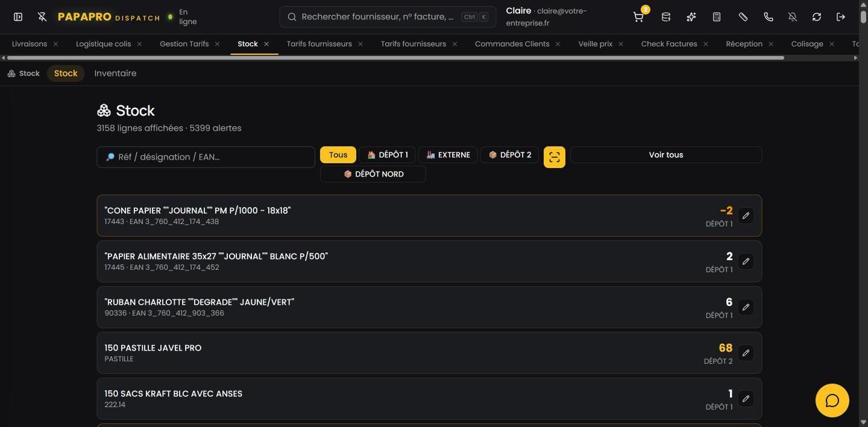This screenshot has height=427, width=868.
Task: Close the Commandes Clients tab
Action: (558, 44)
